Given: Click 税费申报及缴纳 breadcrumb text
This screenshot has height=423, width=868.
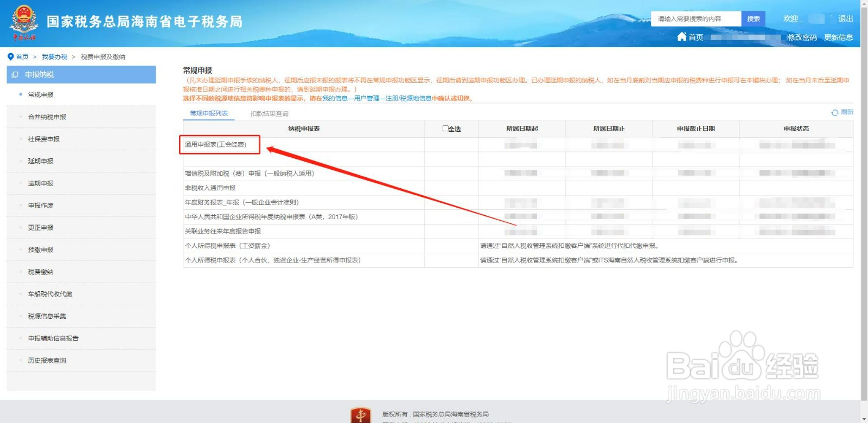Looking at the screenshot, I should [x=103, y=57].
